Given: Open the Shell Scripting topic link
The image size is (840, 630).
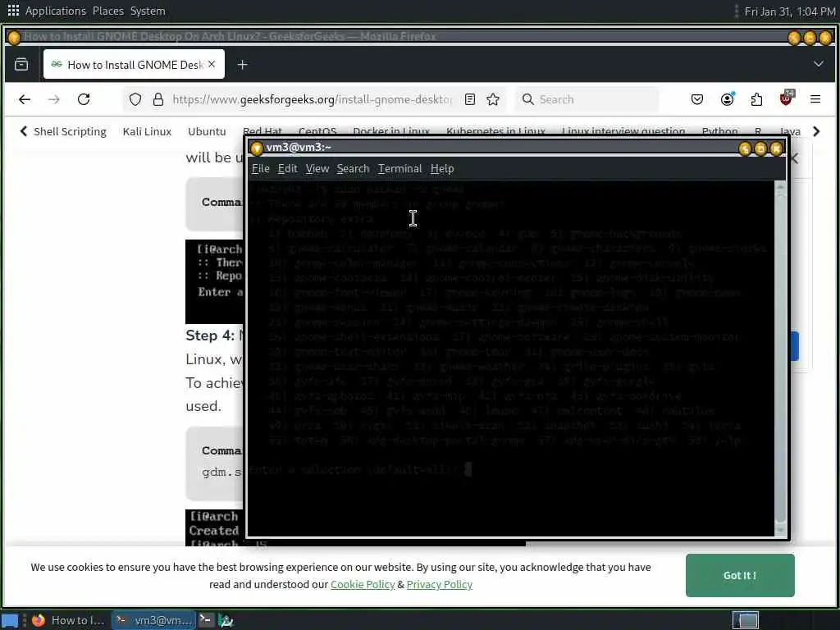Looking at the screenshot, I should [70, 131].
